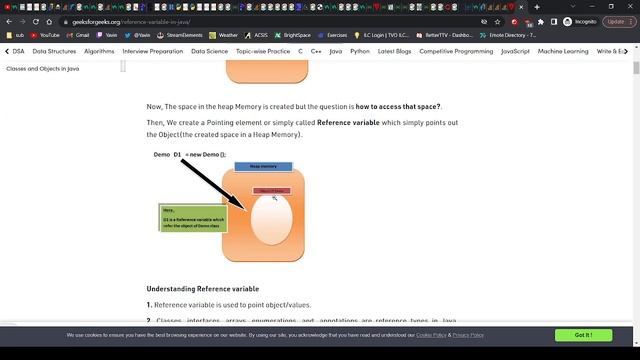Viewport: 640px width, 360px height.
Task: Open the StreamElements bookmark
Action: (x=180, y=36)
